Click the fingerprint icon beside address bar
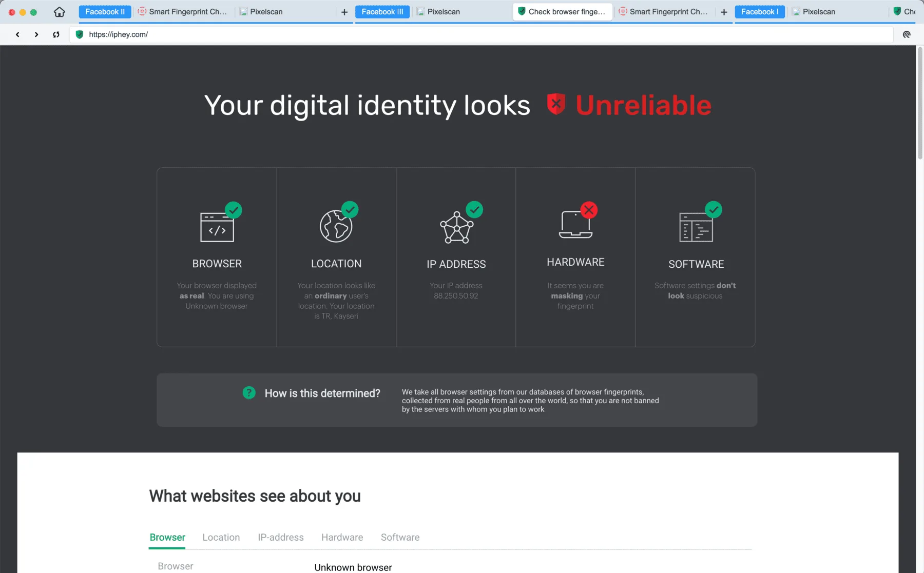Screen dimensions: 924x573 [x=907, y=34]
